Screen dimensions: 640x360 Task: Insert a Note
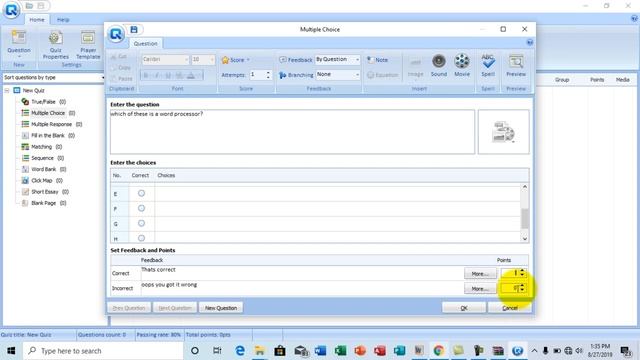point(377,60)
